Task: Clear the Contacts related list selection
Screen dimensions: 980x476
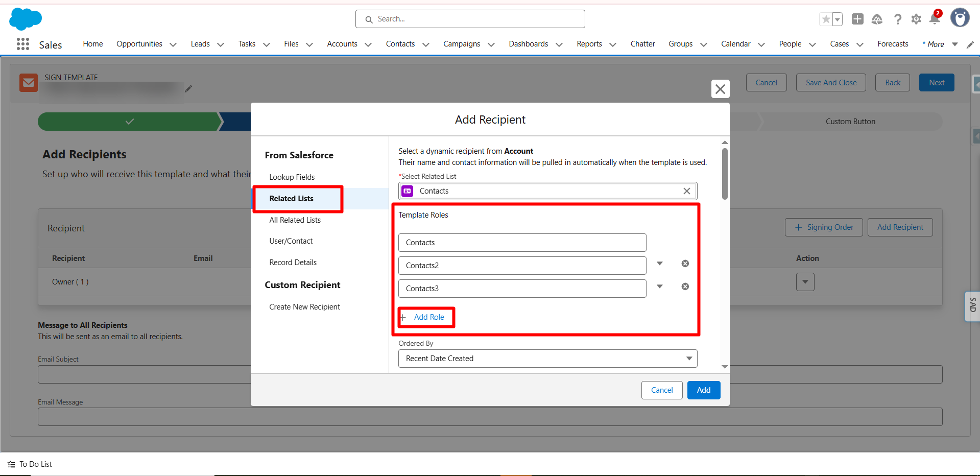Action: click(x=687, y=191)
